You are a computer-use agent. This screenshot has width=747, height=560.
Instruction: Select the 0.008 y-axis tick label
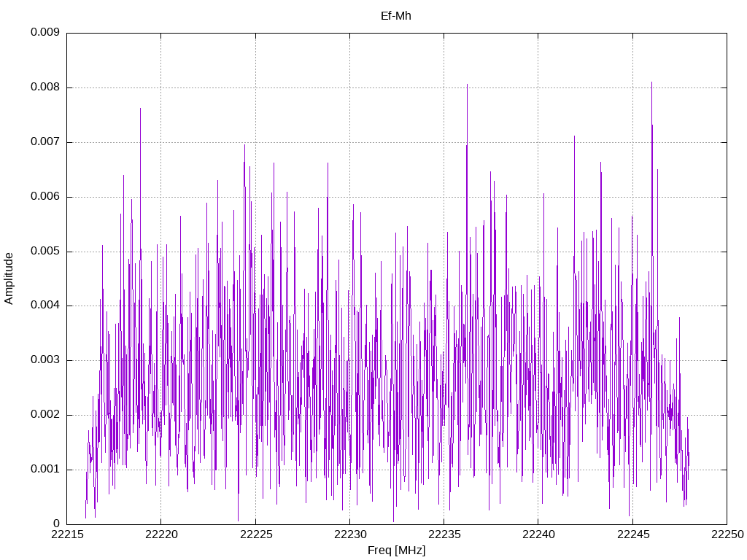[x=45, y=87]
